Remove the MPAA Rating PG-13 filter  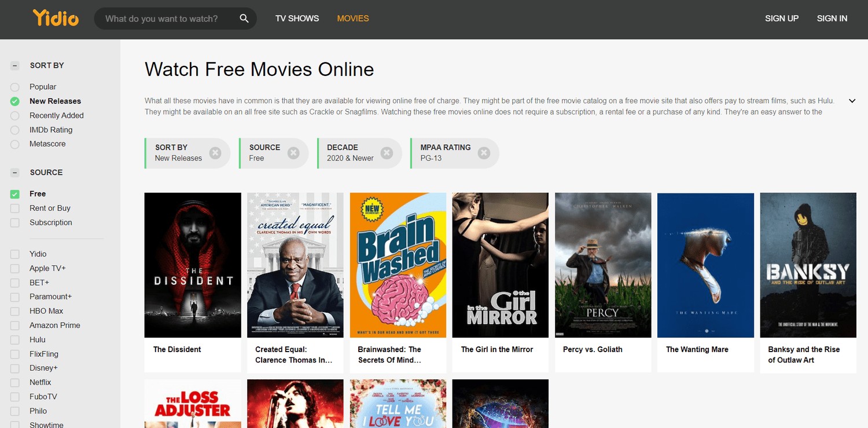[484, 153]
